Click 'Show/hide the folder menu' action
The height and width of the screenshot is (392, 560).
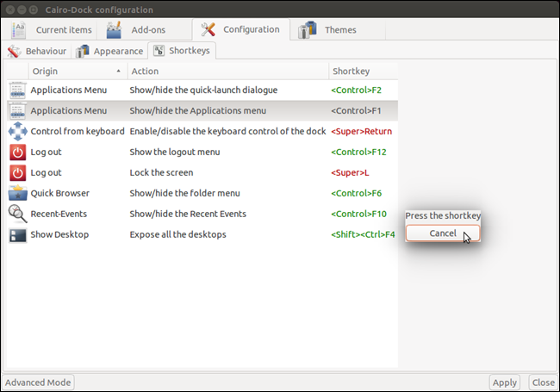pos(184,193)
